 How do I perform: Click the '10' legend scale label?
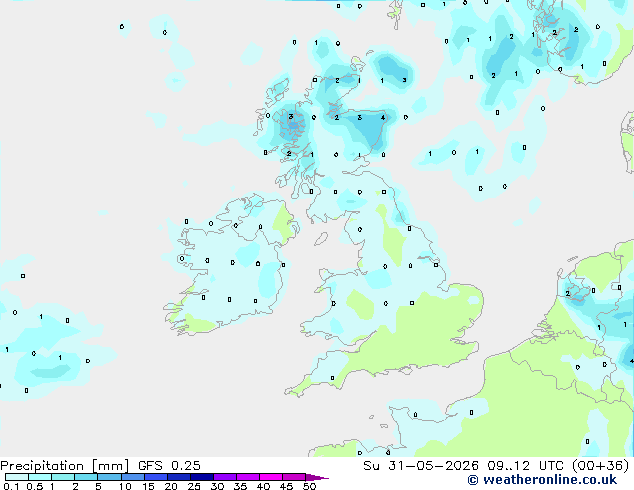tap(125, 486)
